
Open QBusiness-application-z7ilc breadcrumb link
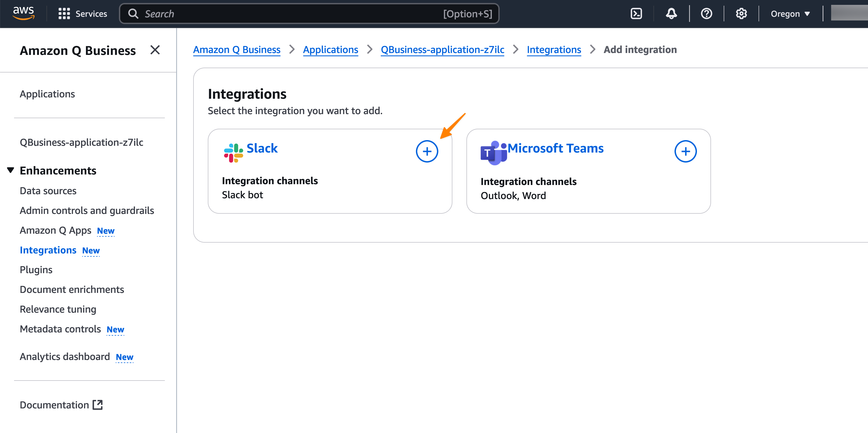click(x=442, y=49)
